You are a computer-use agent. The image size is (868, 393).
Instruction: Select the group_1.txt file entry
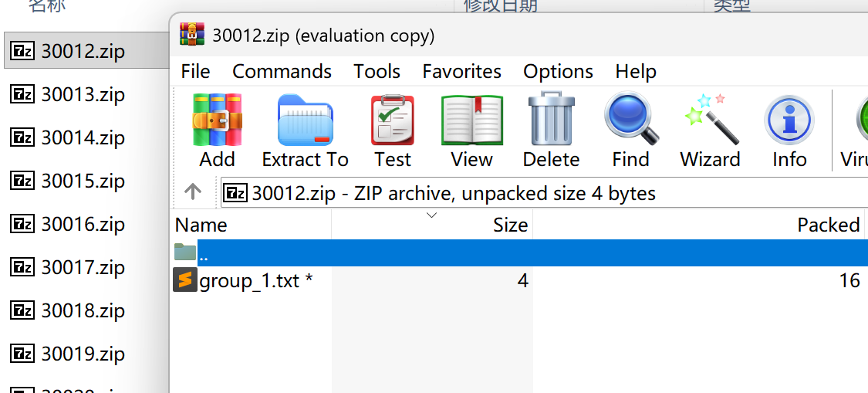248,281
